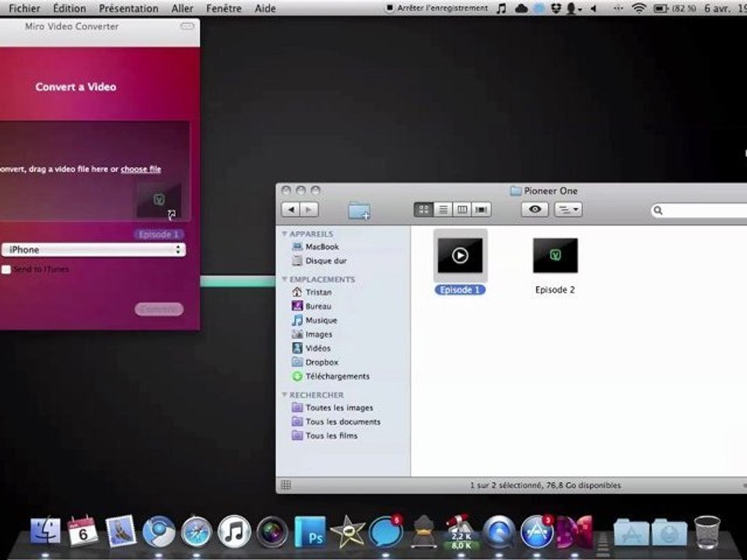Image resolution: width=747 pixels, height=560 pixels.
Task: Click the cloud menu bar icon
Action: pos(521,8)
